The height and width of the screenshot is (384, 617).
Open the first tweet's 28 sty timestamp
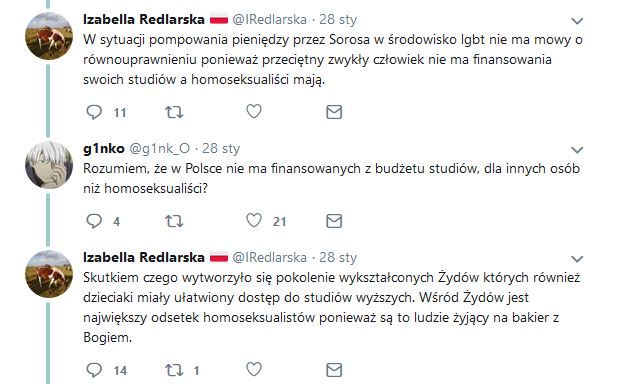click(x=338, y=19)
